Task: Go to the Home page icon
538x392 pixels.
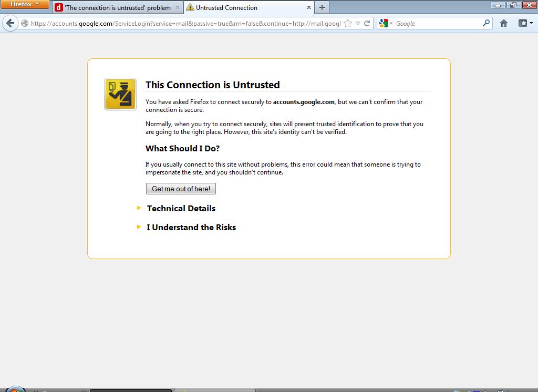Action: coord(504,23)
